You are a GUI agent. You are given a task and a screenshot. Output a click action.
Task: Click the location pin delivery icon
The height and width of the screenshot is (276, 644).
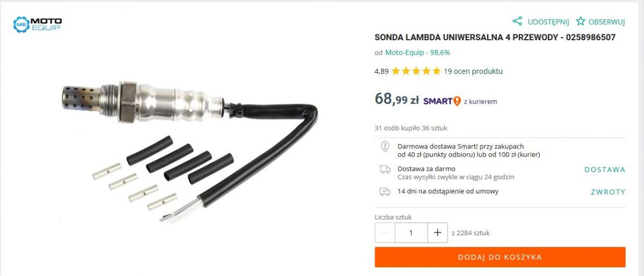[x=385, y=146]
